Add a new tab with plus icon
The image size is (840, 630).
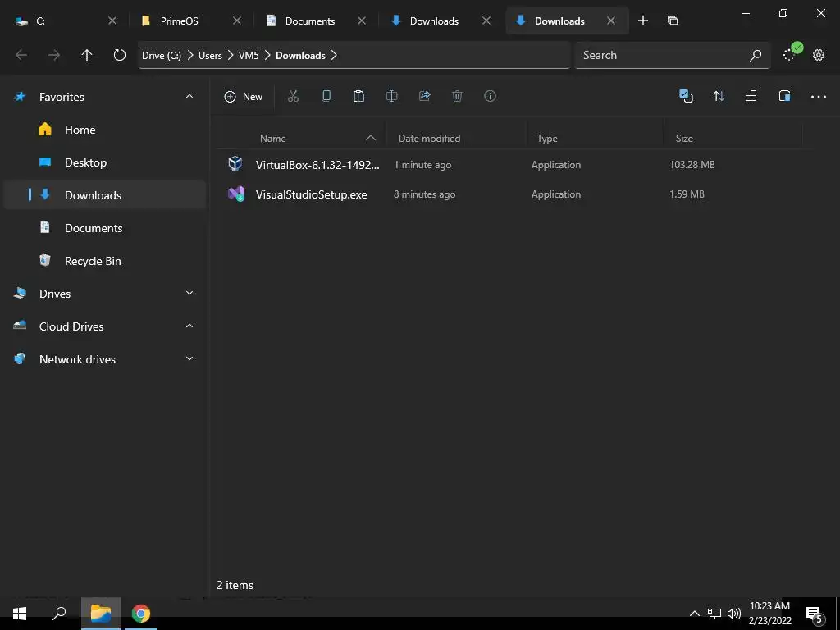click(x=643, y=21)
